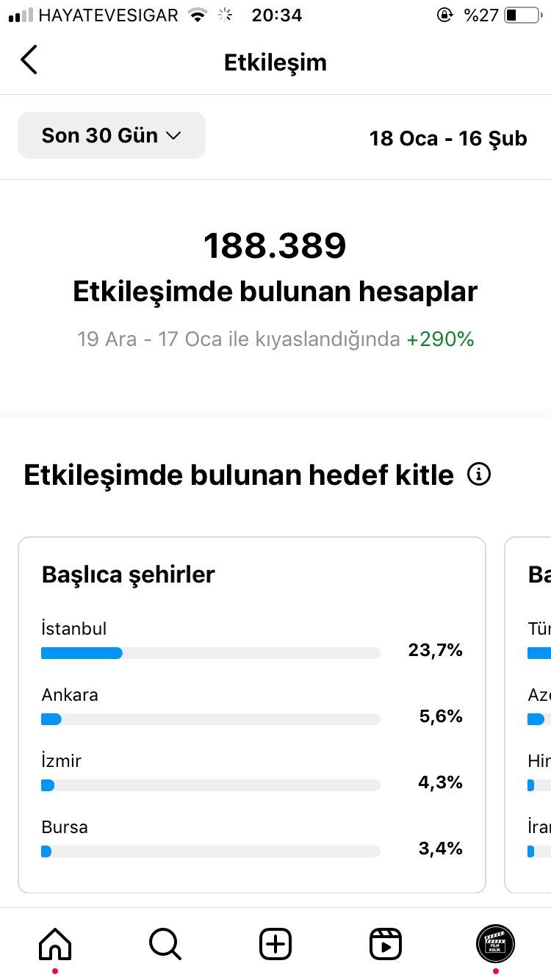The height and width of the screenshot is (980, 551).
Task: Select the Ankara city row
Action: (x=252, y=707)
